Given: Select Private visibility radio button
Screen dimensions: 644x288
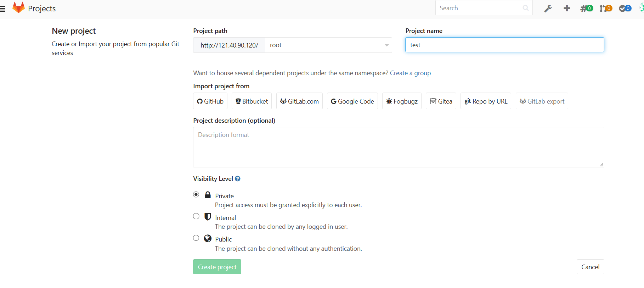Looking at the screenshot, I should 196,194.
